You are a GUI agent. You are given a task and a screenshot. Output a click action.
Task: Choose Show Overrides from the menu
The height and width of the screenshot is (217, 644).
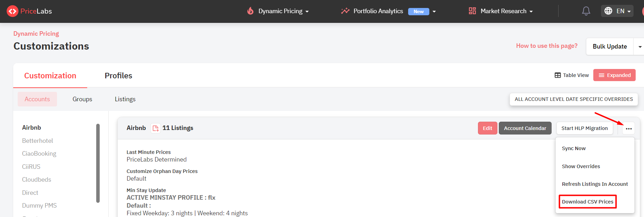(581, 166)
